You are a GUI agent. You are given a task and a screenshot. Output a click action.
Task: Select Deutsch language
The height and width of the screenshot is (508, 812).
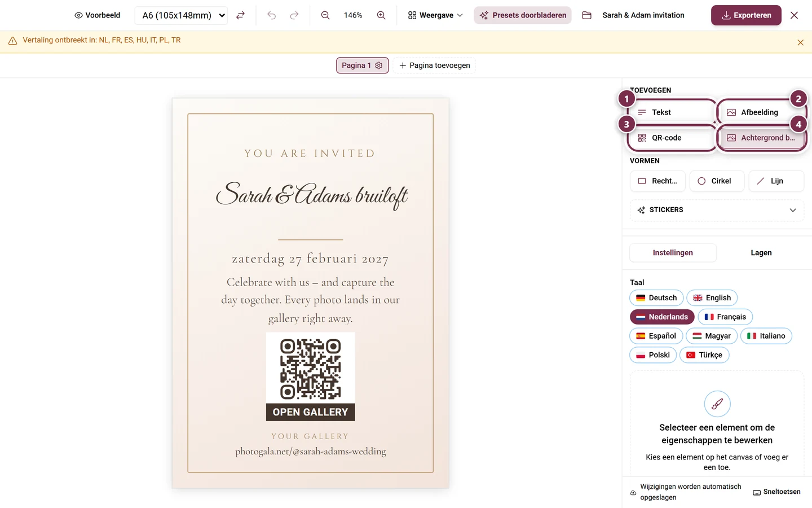pos(656,298)
